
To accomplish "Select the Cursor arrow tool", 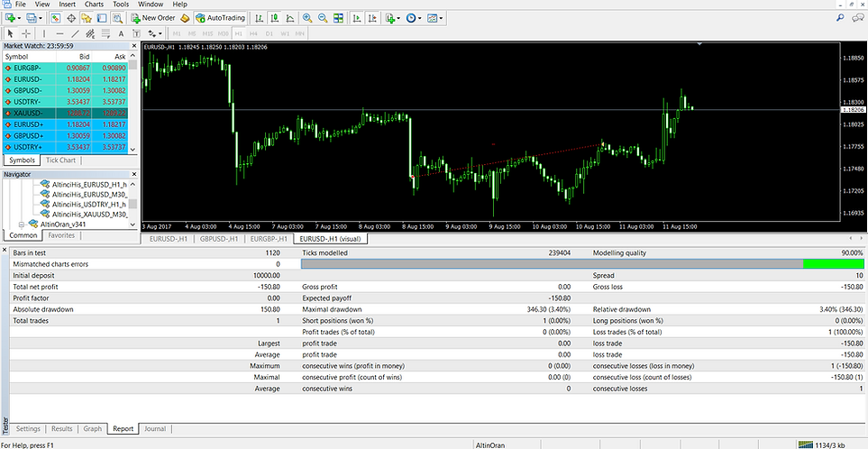I will coord(10,33).
